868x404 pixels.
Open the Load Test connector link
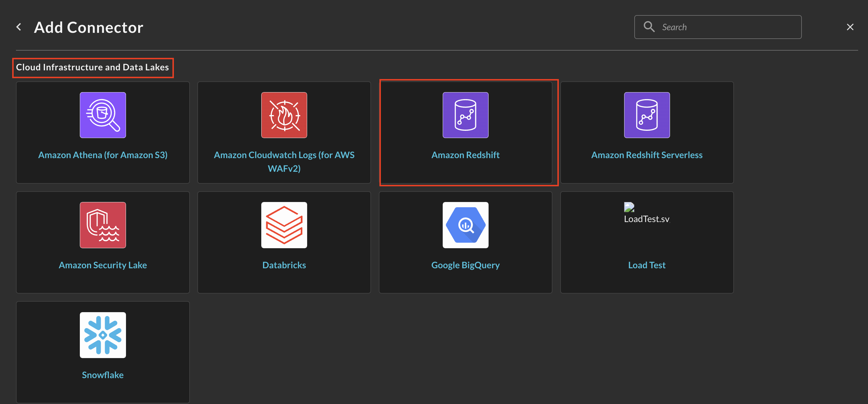click(647, 265)
